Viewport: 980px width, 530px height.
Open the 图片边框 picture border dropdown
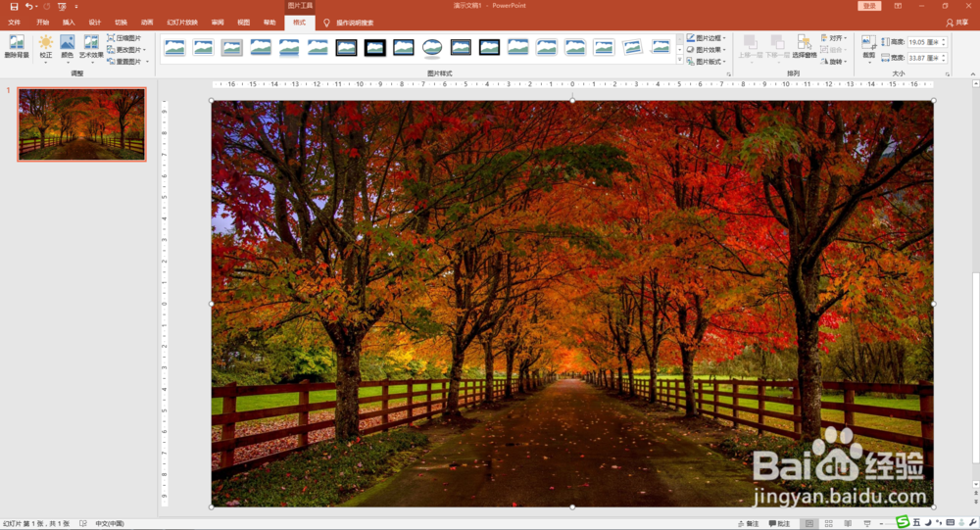(707, 38)
